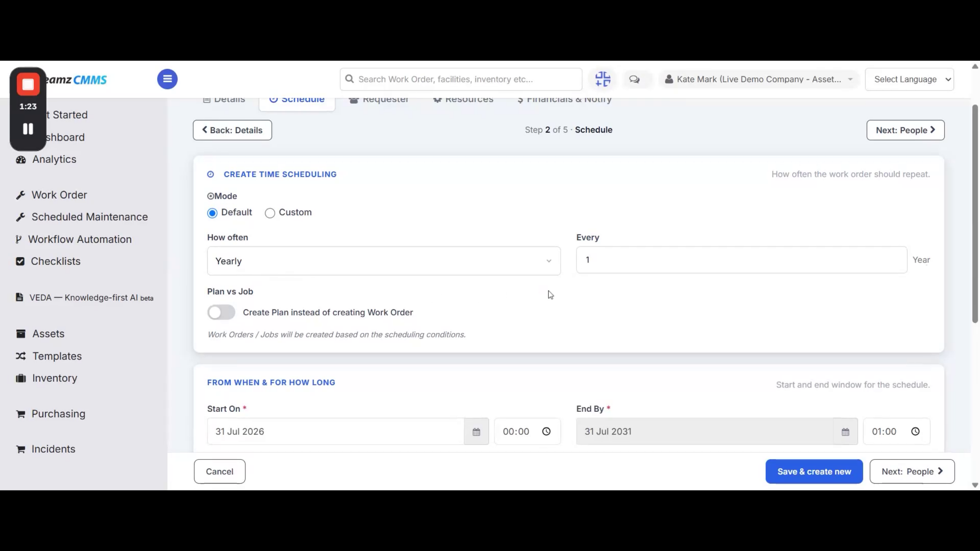Image resolution: width=980 pixels, height=551 pixels.
Task: Click the vertical page scrollbar thumb
Action: (975, 214)
